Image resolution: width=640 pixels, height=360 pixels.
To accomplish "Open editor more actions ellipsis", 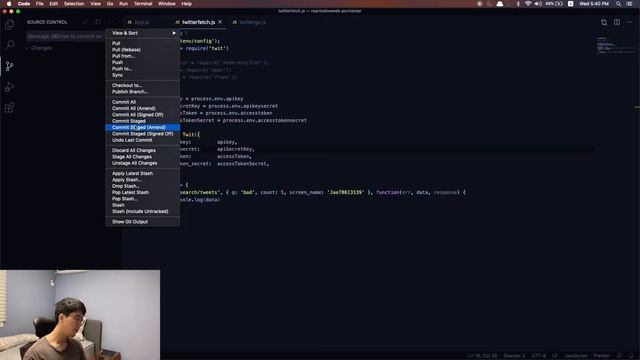I will pos(629,22).
